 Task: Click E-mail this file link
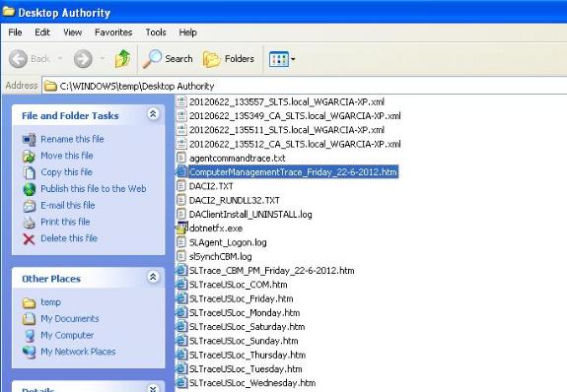pos(68,205)
